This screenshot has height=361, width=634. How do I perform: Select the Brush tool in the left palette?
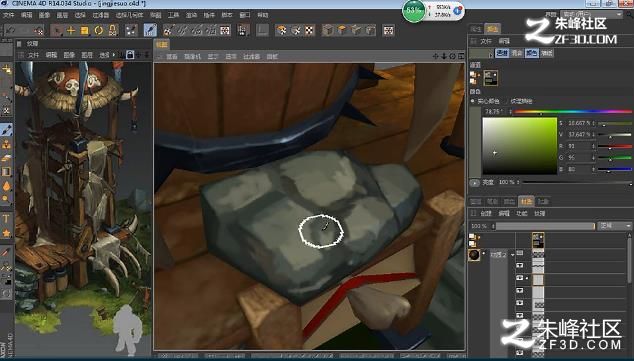click(6, 130)
